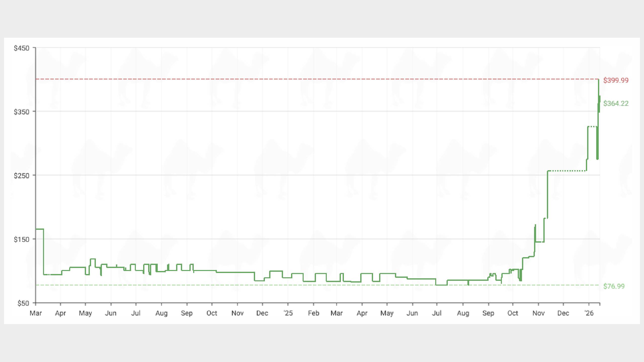644x362 pixels.
Task: Click the Dec label just before '26
Action: point(563,313)
